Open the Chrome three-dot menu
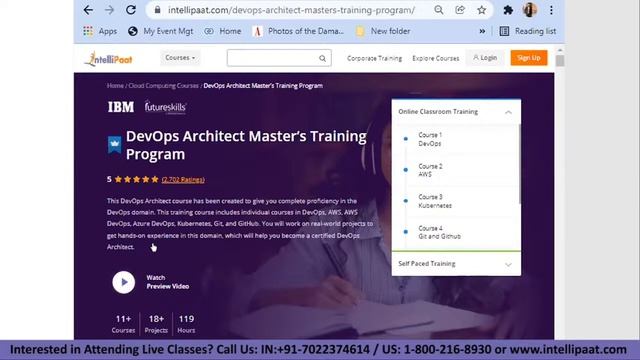640x360 pixels. point(551,10)
